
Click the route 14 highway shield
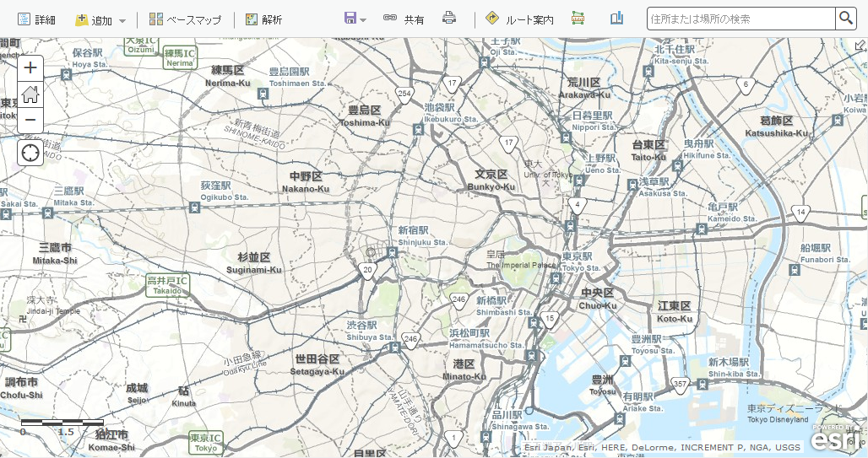(800, 213)
